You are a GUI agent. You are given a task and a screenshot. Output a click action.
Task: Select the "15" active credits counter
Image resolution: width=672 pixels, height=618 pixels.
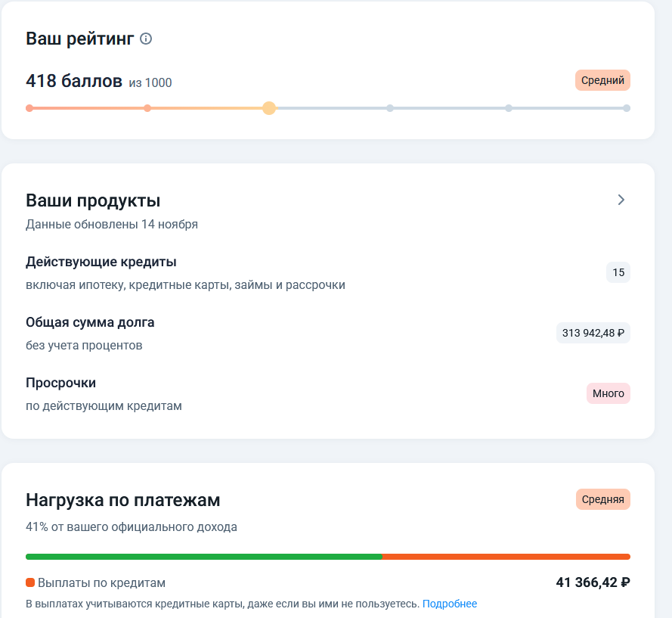click(x=618, y=272)
